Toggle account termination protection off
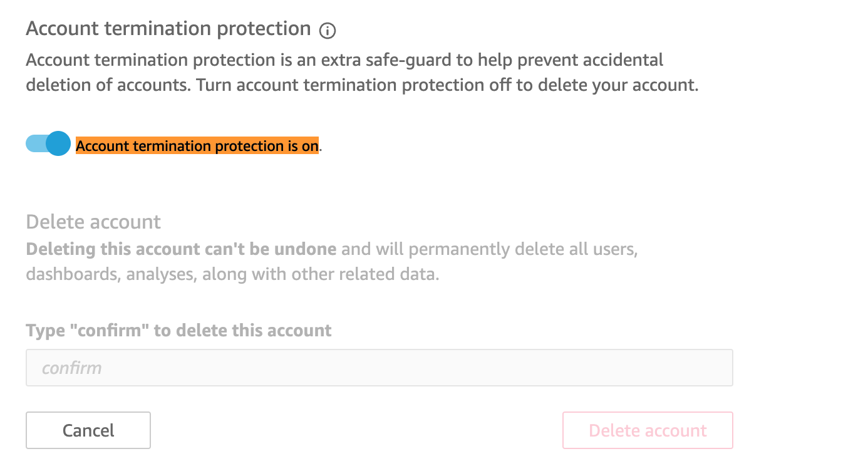The height and width of the screenshot is (476, 868). pyautogui.click(x=48, y=143)
